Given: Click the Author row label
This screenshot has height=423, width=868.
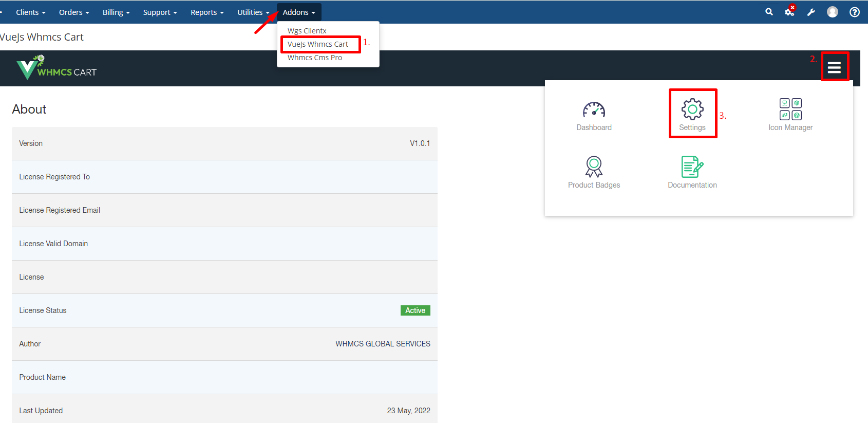Looking at the screenshot, I should (30, 344).
